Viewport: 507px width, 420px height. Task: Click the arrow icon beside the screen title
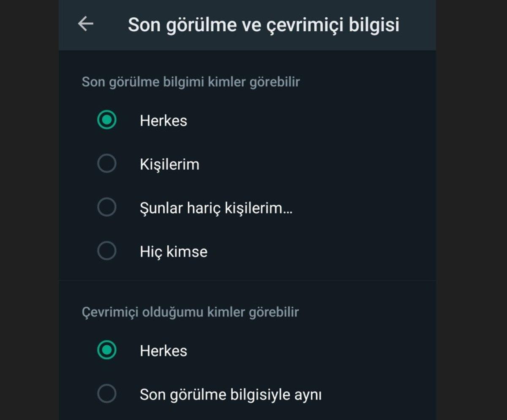click(x=86, y=24)
